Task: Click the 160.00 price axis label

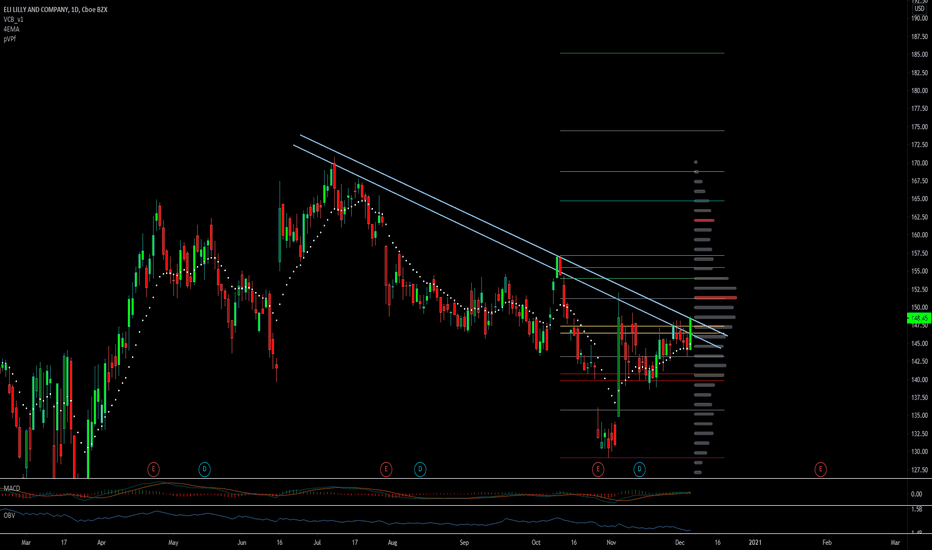Action: coord(919,235)
